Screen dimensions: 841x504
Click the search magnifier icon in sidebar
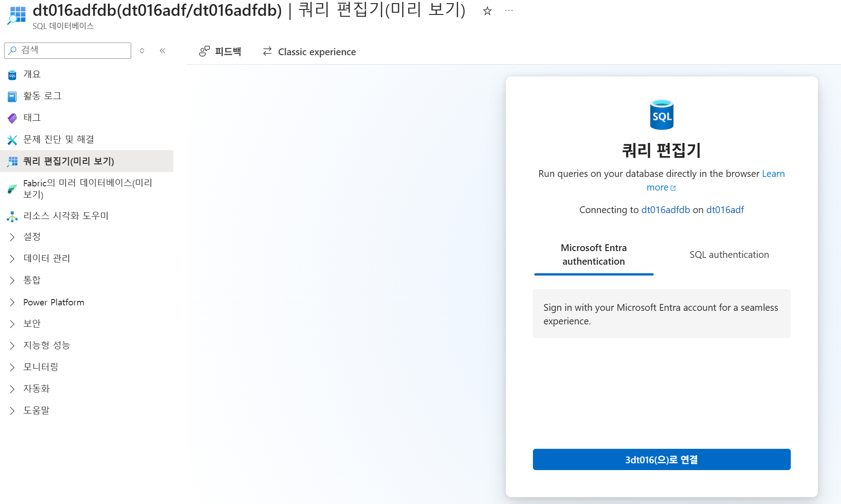point(13,50)
